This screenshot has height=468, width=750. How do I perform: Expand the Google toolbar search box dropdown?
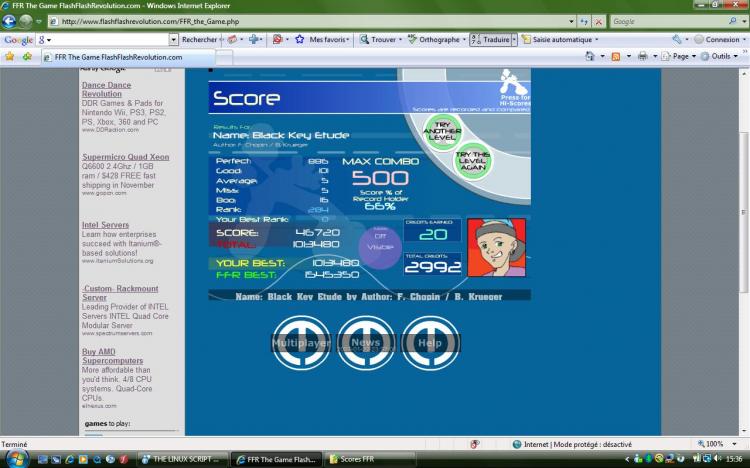tap(174, 40)
